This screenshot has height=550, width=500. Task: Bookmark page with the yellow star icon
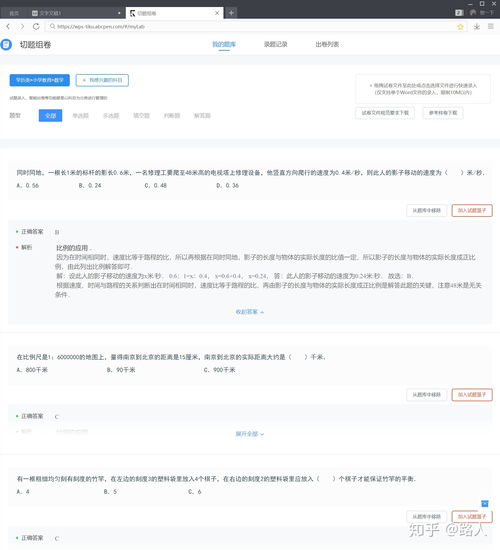point(460,27)
